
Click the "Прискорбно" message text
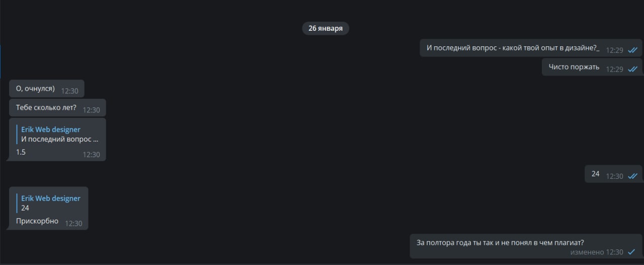(37, 221)
